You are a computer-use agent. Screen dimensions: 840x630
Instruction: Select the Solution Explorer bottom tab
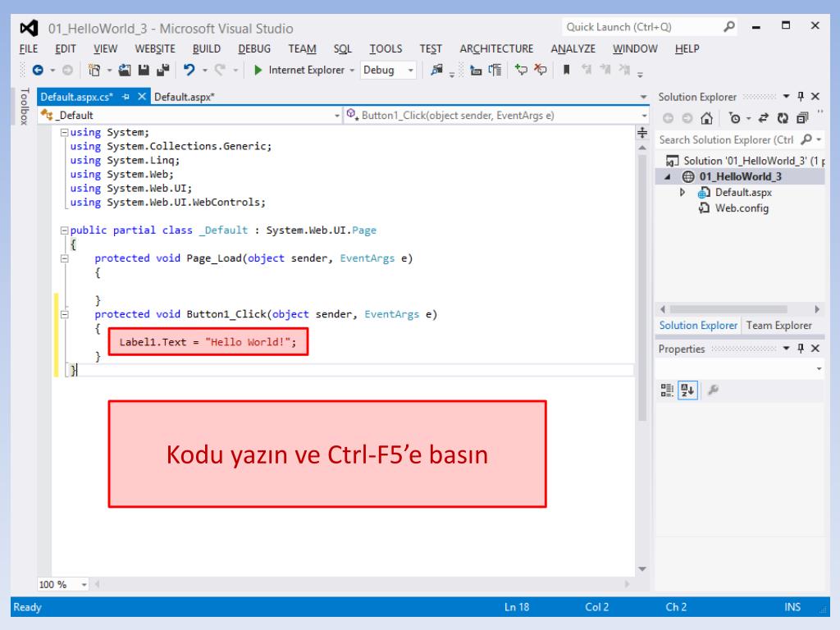698,325
